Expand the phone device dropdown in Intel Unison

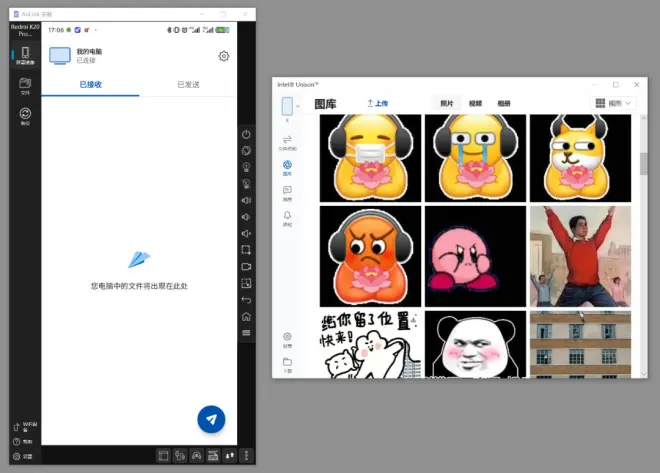(298, 106)
